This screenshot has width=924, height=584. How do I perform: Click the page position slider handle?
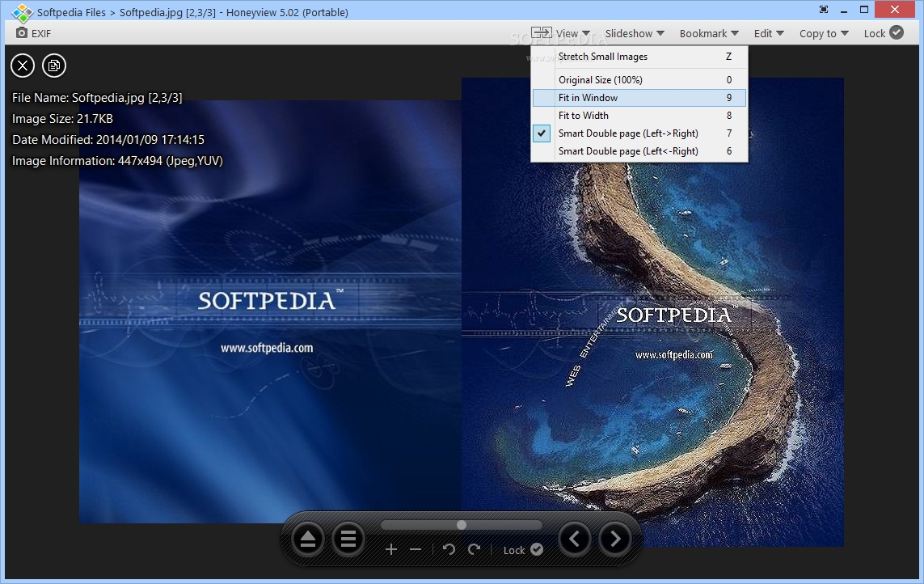coord(462,525)
